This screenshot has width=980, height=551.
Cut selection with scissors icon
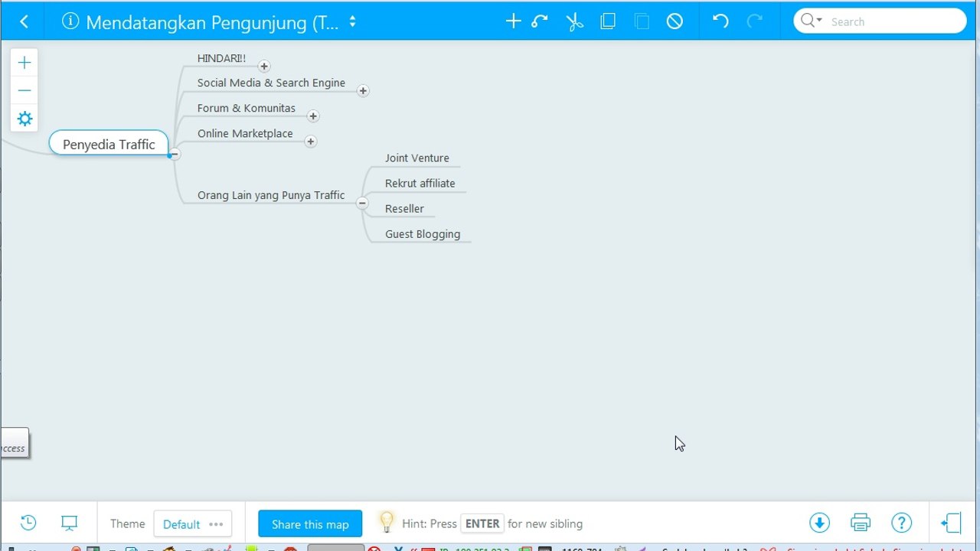(574, 21)
